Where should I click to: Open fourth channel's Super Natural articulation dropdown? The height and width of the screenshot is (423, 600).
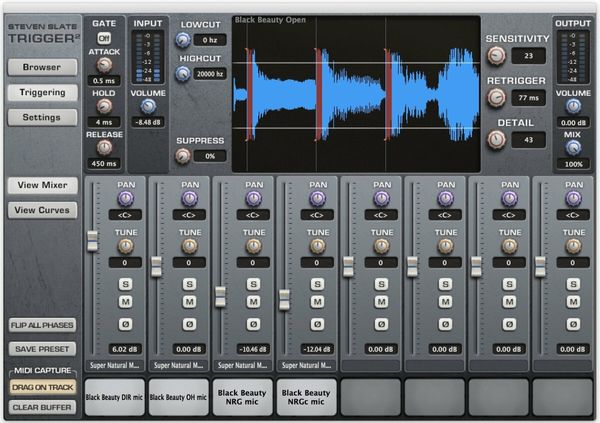(x=306, y=366)
